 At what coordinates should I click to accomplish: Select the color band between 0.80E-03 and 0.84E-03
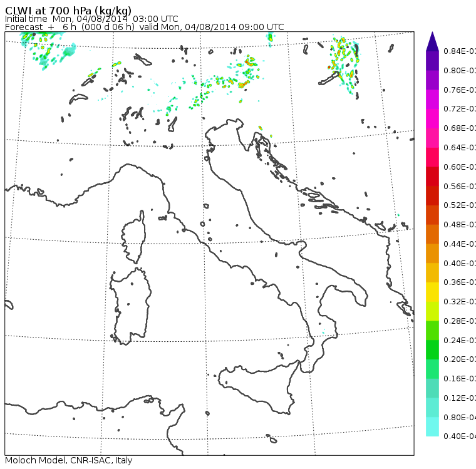(x=432, y=61)
